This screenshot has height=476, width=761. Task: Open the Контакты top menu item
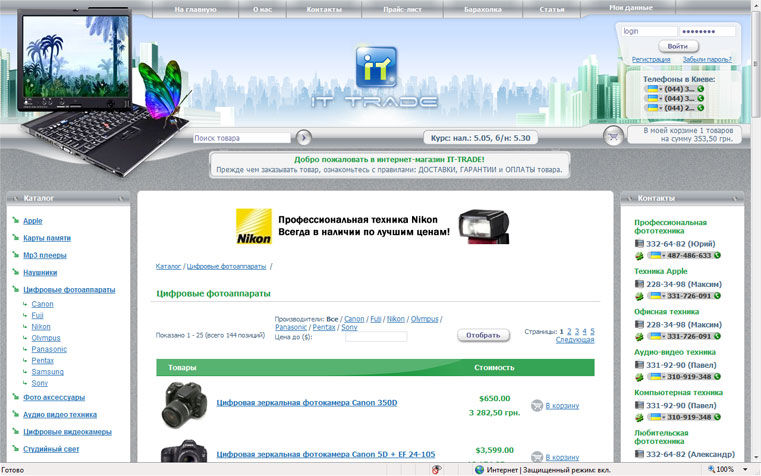click(x=324, y=9)
